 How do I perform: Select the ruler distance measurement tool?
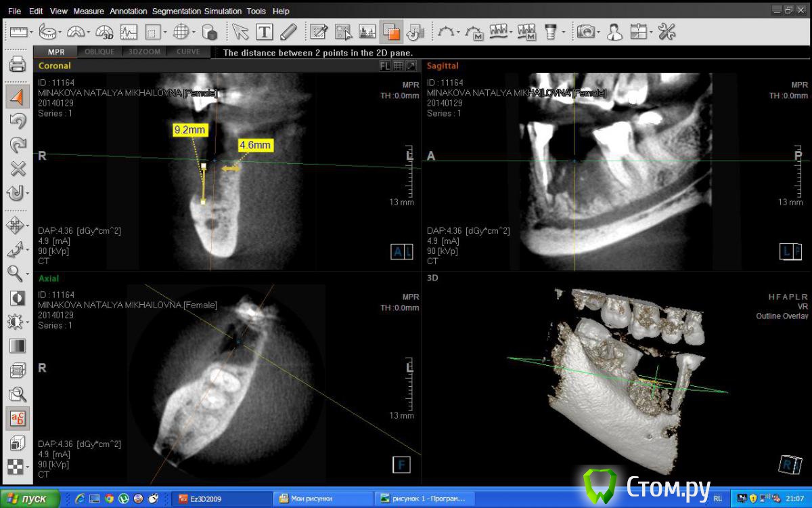(16, 31)
